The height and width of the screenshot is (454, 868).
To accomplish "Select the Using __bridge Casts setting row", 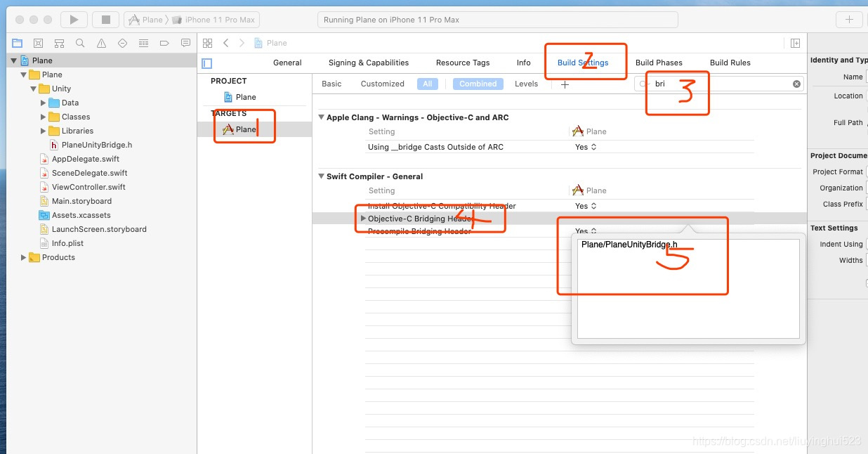I will pos(560,147).
